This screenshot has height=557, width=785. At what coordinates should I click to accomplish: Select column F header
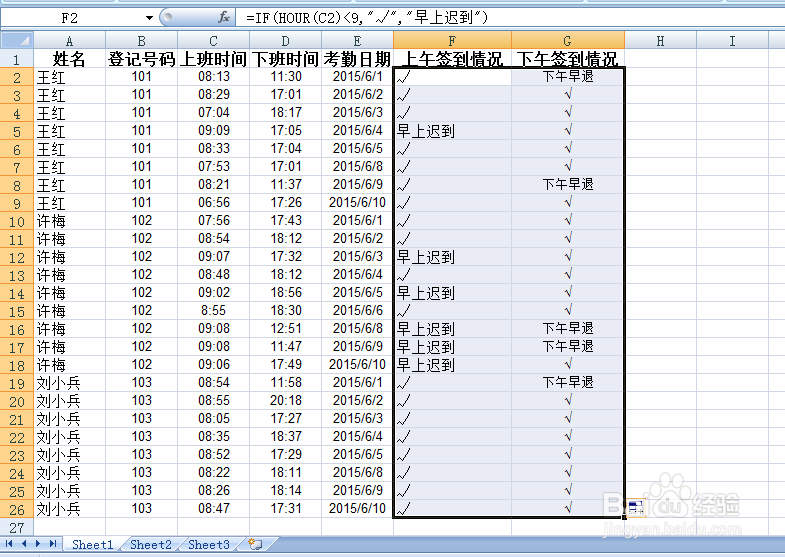click(x=453, y=41)
